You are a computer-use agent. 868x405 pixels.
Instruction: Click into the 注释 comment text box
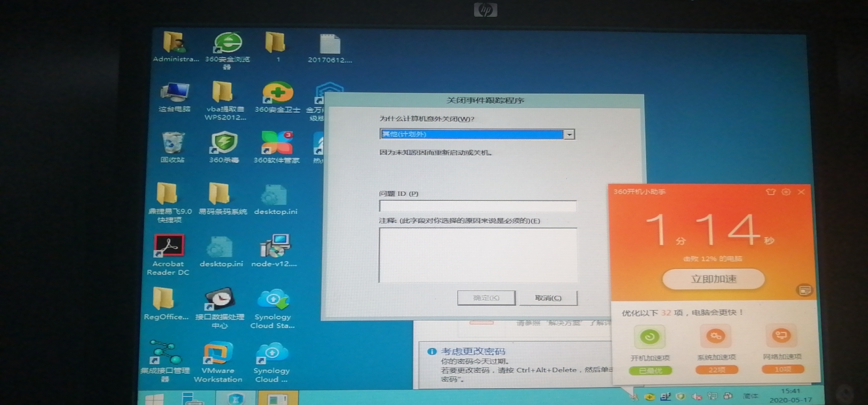pos(478,255)
